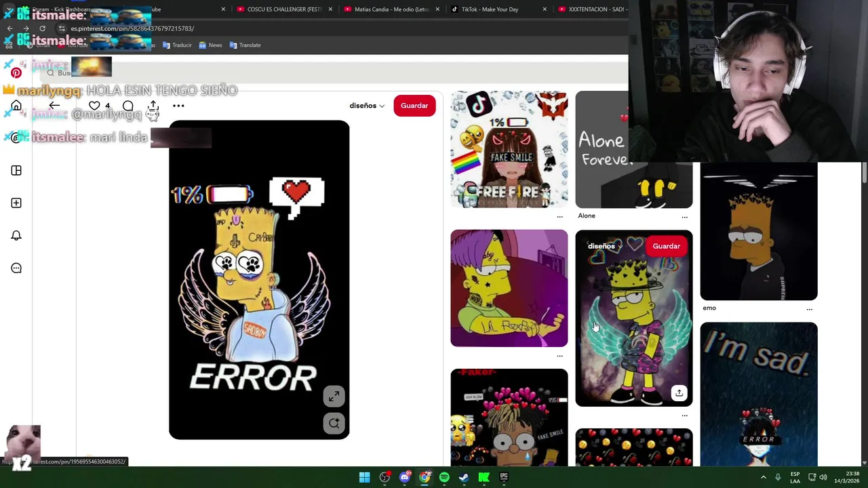Open more options next to emo pin
The image size is (868, 488).
pyautogui.click(x=809, y=308)
